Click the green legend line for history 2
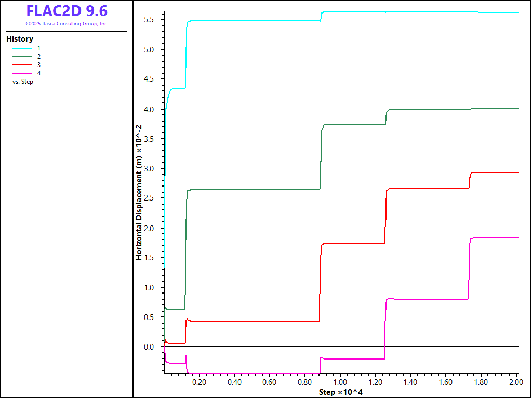Image resolution: width=532 pixels, height=399 pixels. pos(23,56)
